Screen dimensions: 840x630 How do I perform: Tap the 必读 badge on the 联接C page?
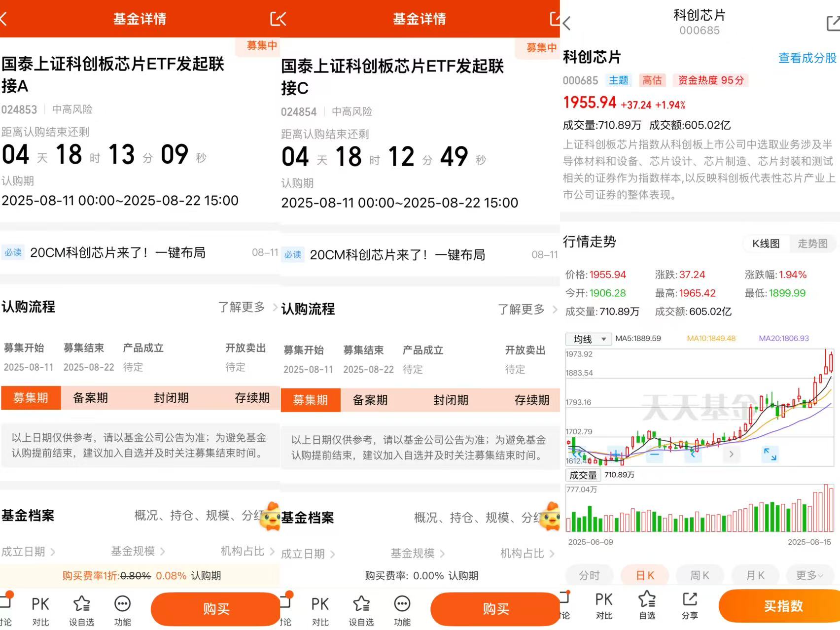click(x=293, y=255)
